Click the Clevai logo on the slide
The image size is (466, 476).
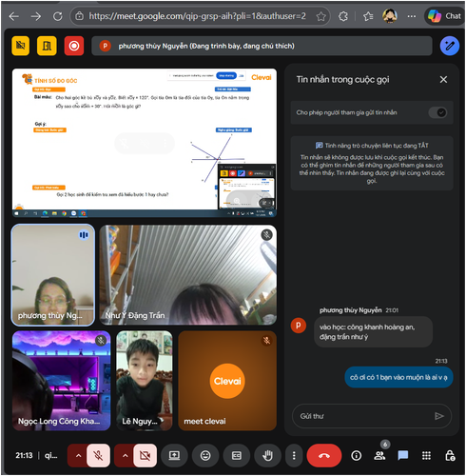[x=262, y=77]
